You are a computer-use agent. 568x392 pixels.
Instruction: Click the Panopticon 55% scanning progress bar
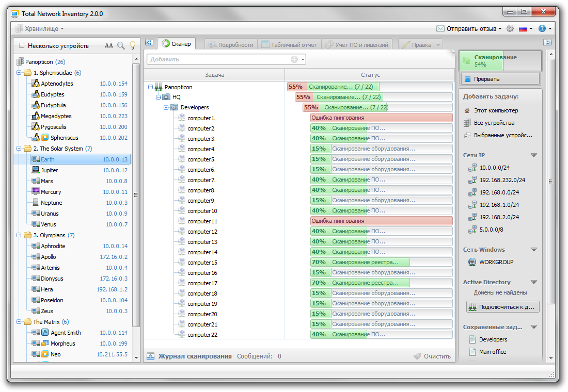pos(334,87)
